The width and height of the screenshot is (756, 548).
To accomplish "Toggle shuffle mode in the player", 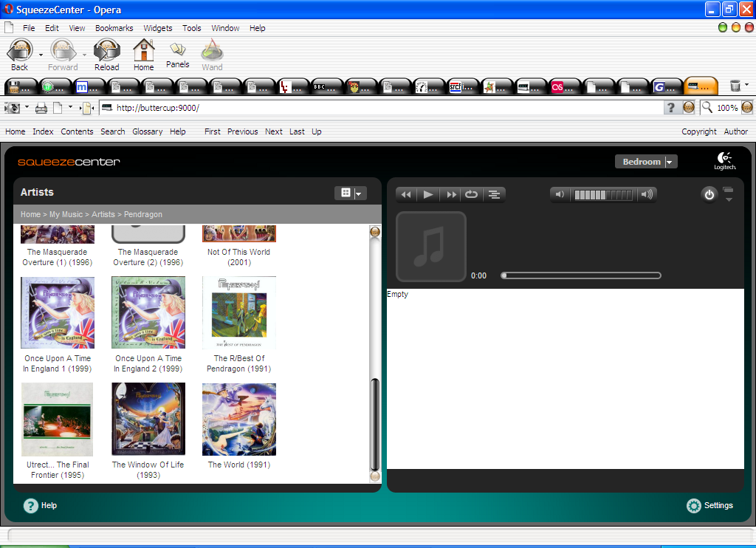I will coord(494,195).
